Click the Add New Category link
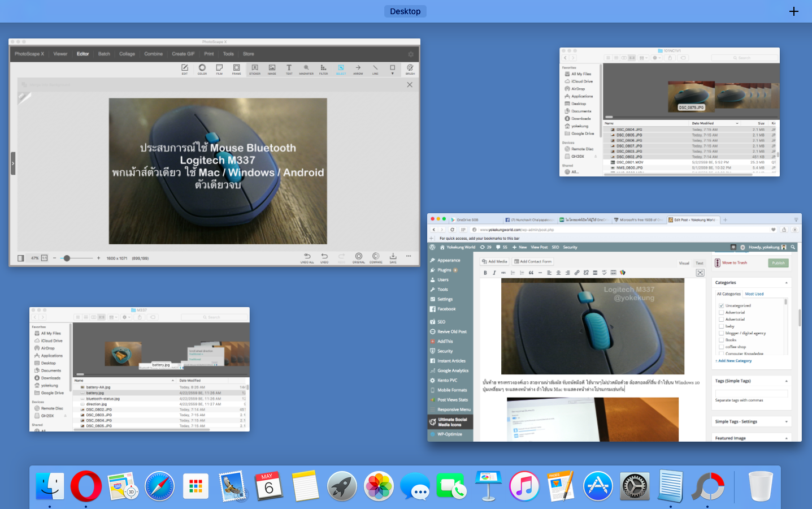Viewport: 812px width, 509px height. pos(735,361)
